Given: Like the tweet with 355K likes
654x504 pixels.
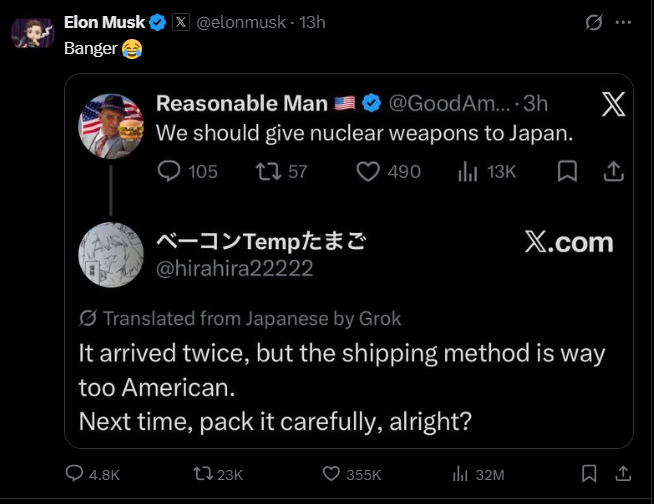Looking at the screenshot, I should 332,473.
